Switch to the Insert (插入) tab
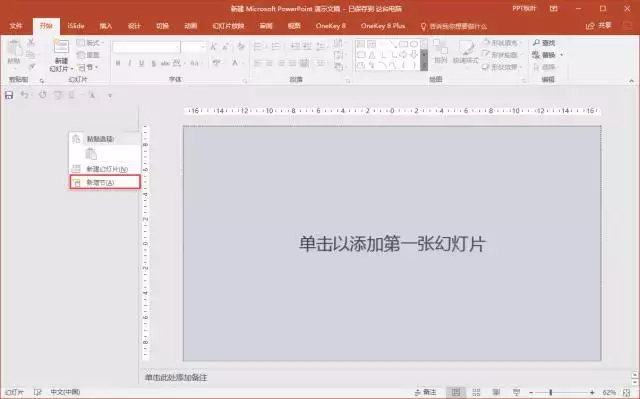The height and width of the screenshot is (399, 640). 106,26
